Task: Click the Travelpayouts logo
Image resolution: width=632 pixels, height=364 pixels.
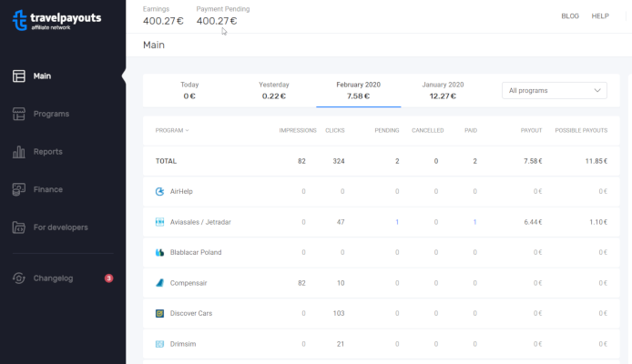Action: point(56,20)
